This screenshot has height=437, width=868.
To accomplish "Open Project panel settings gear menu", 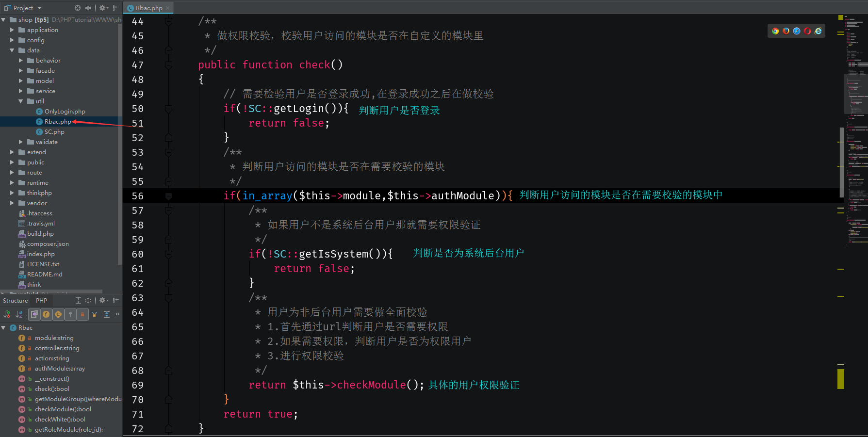I will (103, 8).
